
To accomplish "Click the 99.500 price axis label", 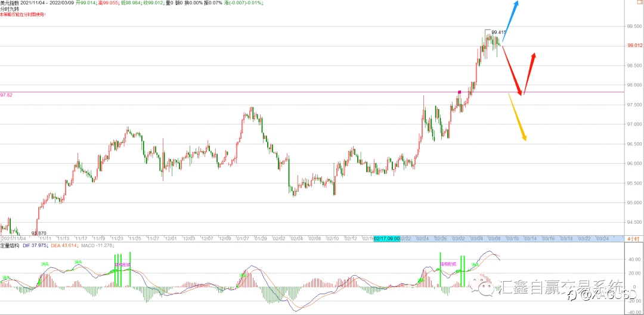I will pos(634,26).
